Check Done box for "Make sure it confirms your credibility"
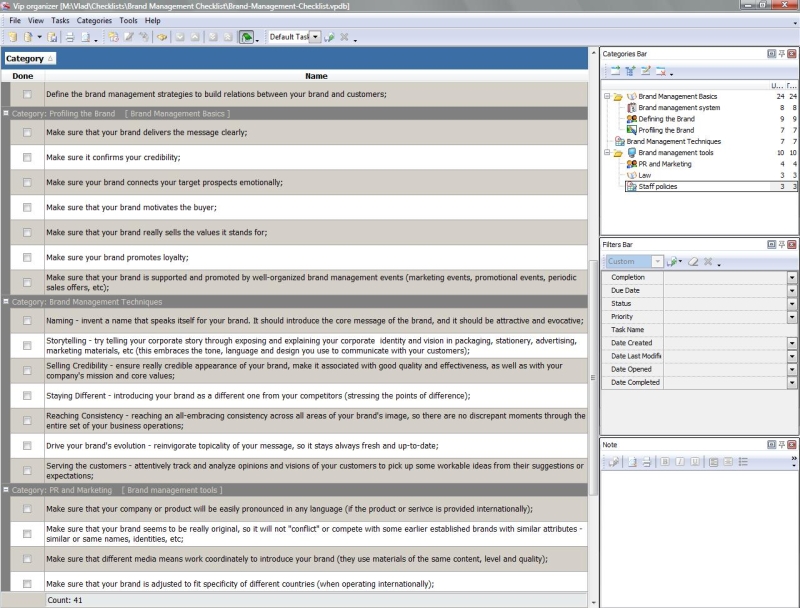800x608 pixels. coord(27,158)
